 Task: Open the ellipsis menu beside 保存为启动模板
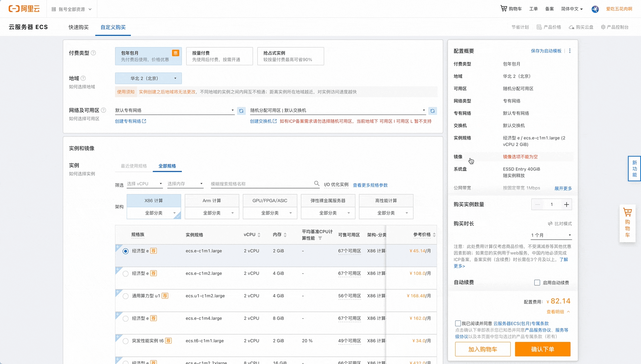(569, 51)
